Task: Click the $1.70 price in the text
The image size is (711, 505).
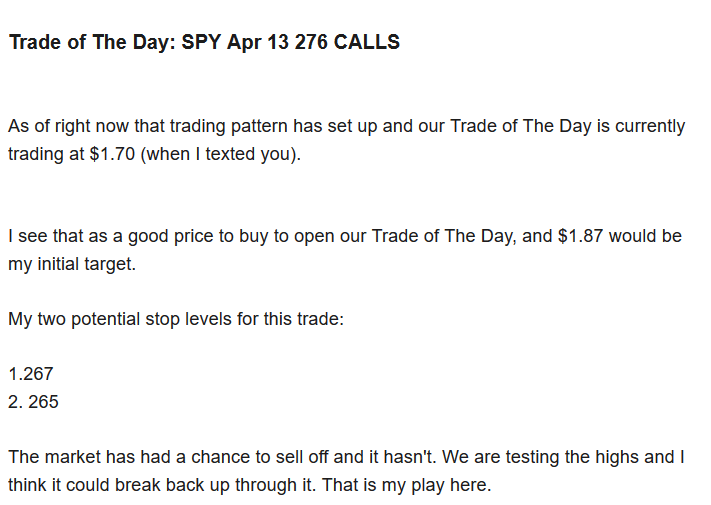Action: coord(112,154)
